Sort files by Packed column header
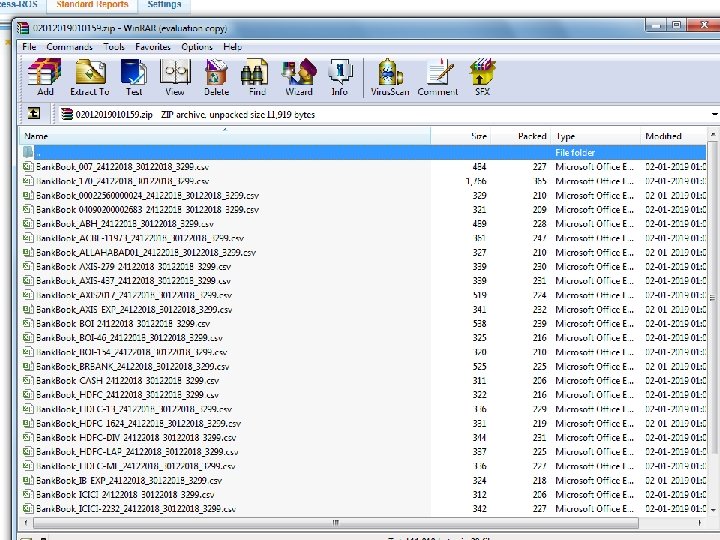This screenshot has width=720, height=540. click(x=521, y=136)
